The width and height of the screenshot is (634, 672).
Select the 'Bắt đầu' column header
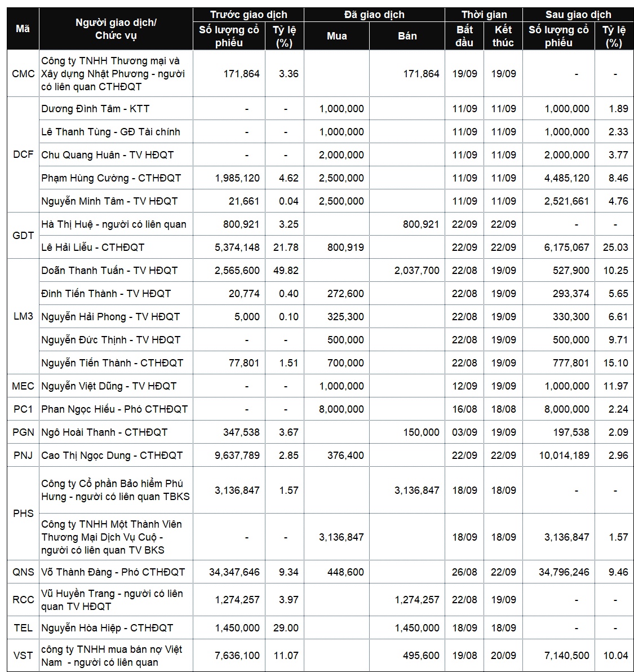(464, 36)
